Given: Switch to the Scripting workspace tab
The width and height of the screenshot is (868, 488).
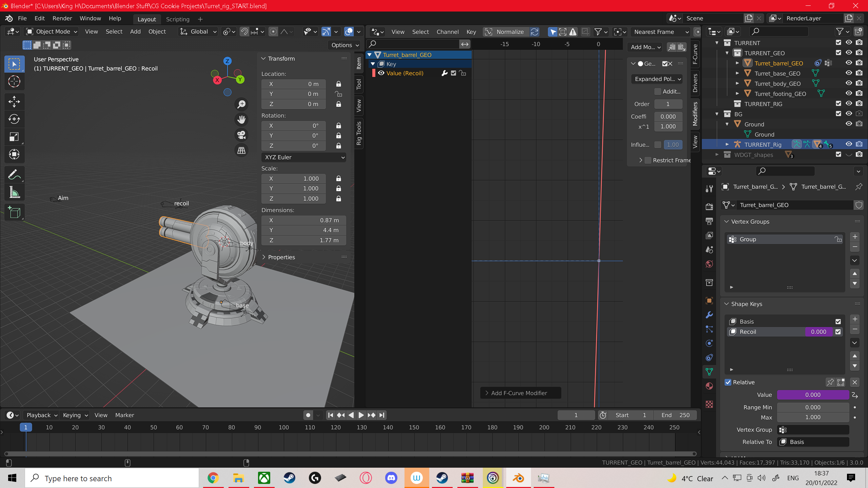Looking at the screenshot, I should (178, 19).
